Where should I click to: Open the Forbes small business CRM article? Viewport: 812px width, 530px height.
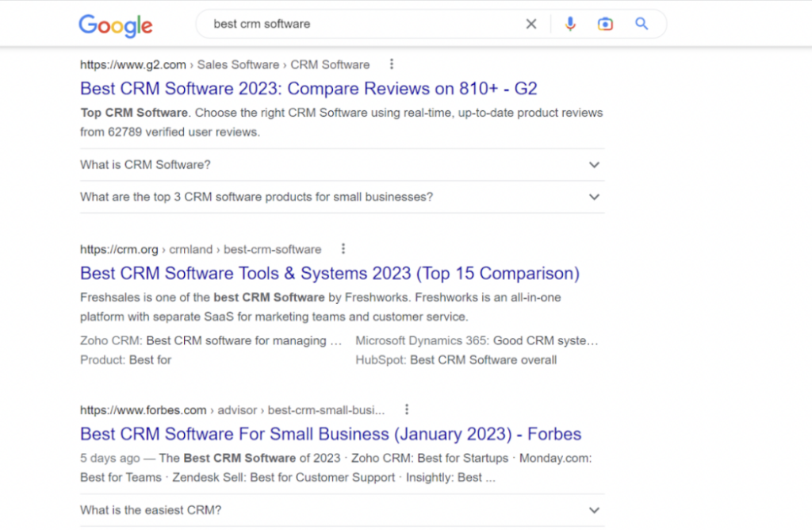pyautogui.click(x=330, y=434)
